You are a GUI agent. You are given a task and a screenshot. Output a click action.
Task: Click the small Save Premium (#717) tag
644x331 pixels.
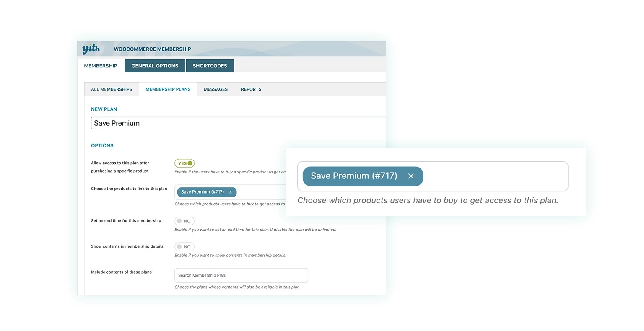(203, 192)
